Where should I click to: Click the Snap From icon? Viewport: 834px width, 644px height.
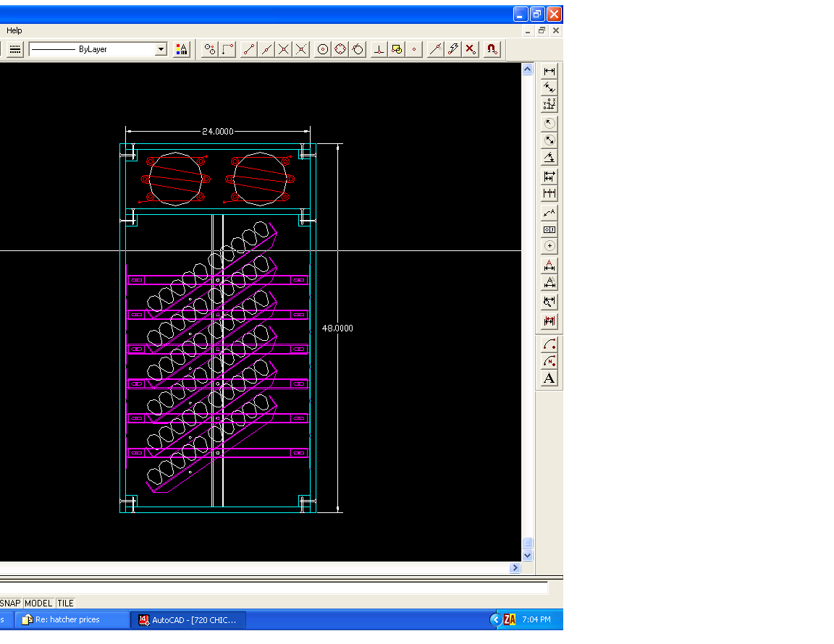point(227,49)
